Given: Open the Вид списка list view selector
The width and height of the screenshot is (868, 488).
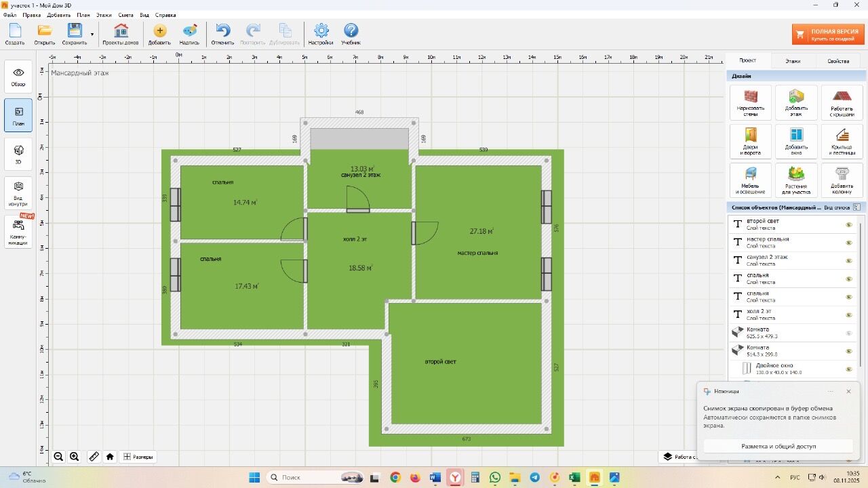Looking at the screenshot, I should click(856, 207).
